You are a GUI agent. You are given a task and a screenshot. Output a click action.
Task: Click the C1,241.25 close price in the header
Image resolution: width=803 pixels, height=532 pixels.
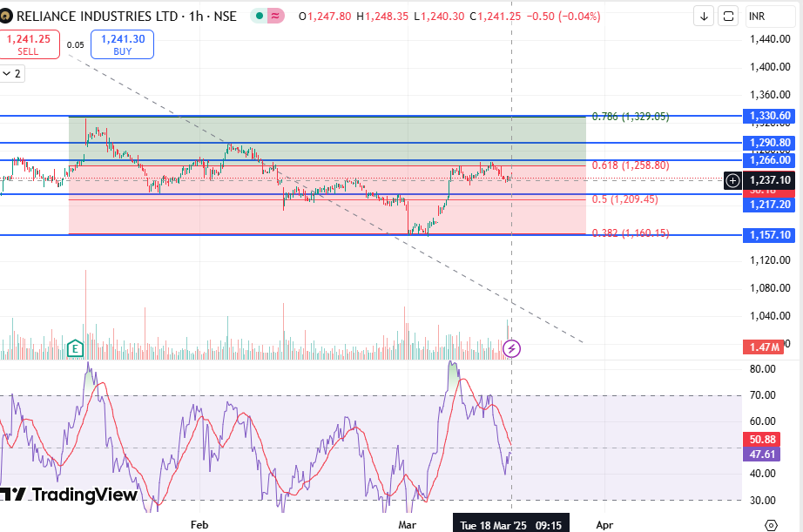coord(496,17)
